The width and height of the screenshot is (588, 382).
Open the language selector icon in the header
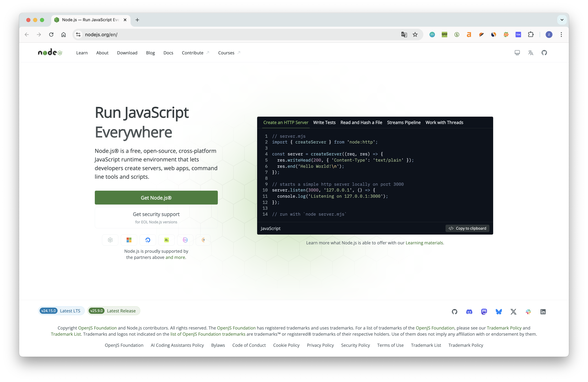point(530,53)
